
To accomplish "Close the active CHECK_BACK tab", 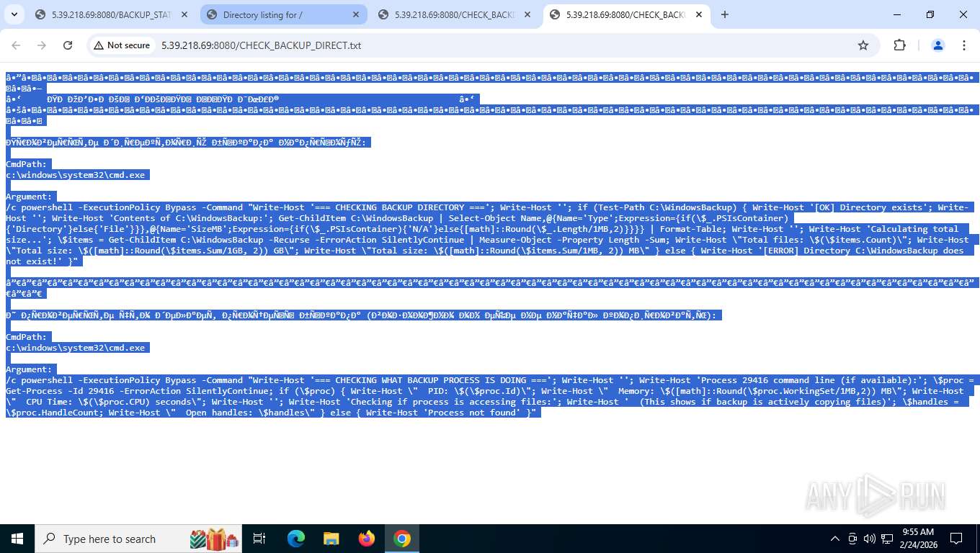I will pos(699,14).
